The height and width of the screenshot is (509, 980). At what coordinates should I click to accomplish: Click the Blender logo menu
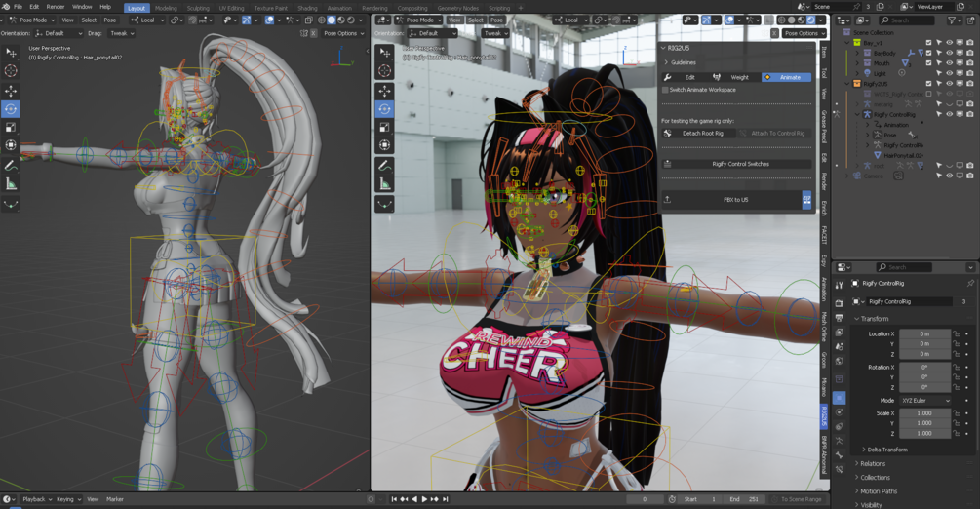coord(6,6)
